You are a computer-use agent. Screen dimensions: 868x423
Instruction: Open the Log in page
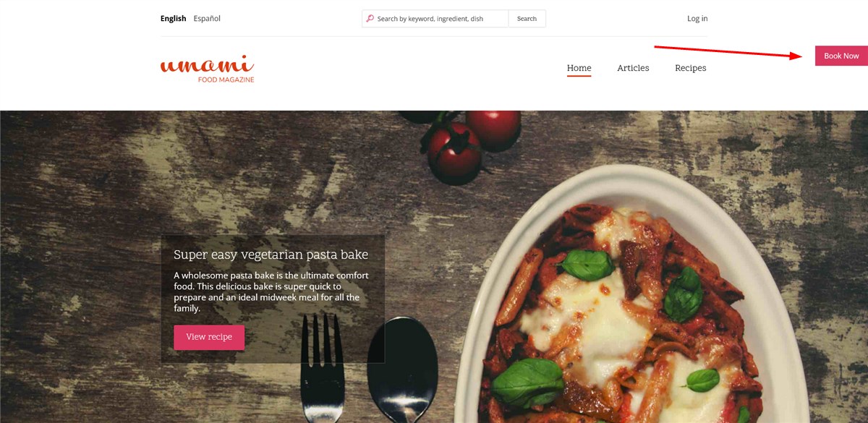697,19
